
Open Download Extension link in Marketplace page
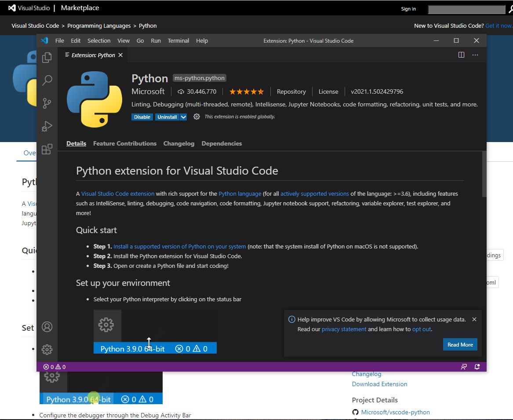point(379,384)
